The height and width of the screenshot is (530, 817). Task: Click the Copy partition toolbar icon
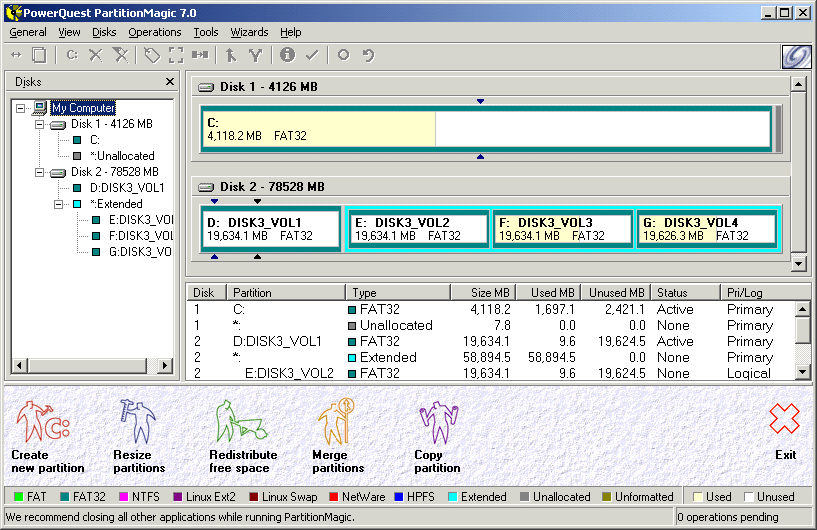39,55
